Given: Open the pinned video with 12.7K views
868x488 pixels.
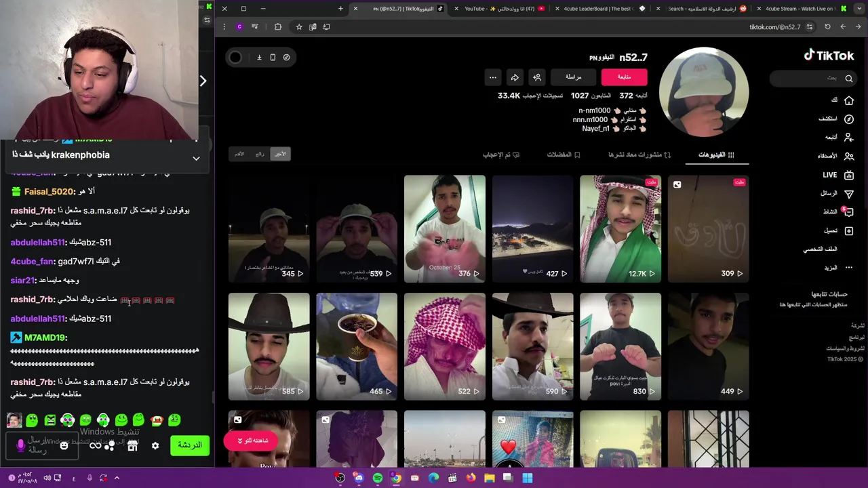Looking at the screenshot, I should click(620, 228).
